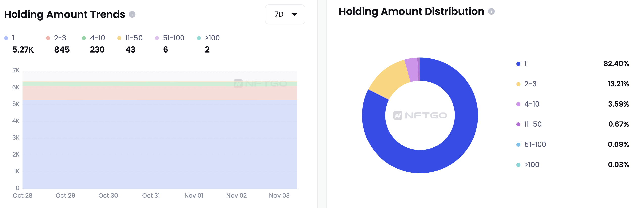Click yellow dot for '2-3' in distribution legend
Screen dimensions: 644x208
click(x=518, y=84)
